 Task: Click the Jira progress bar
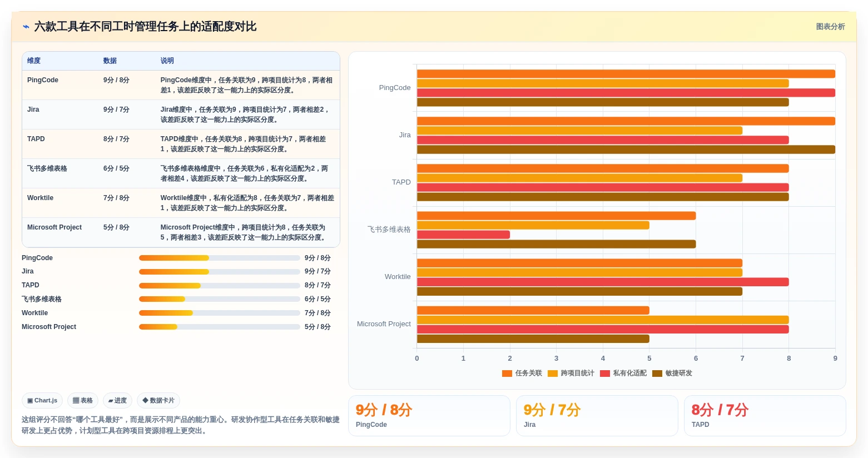[220, 272]
